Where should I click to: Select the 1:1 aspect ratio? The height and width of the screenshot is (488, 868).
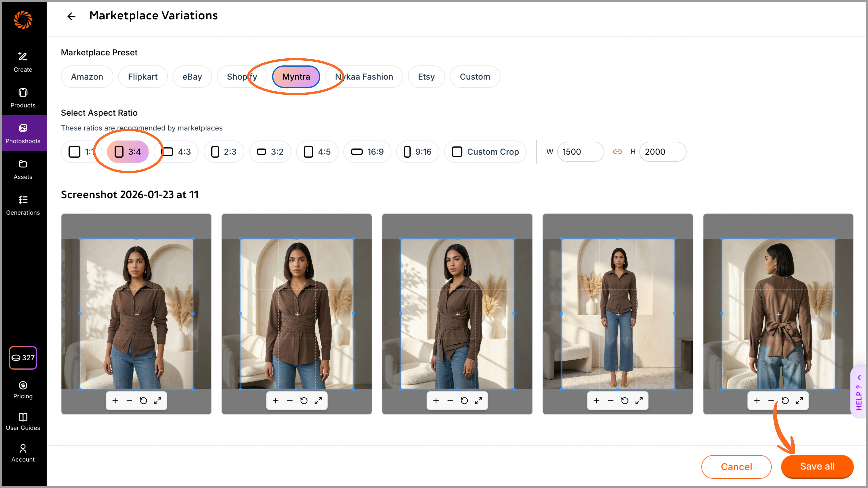point(81,152)
